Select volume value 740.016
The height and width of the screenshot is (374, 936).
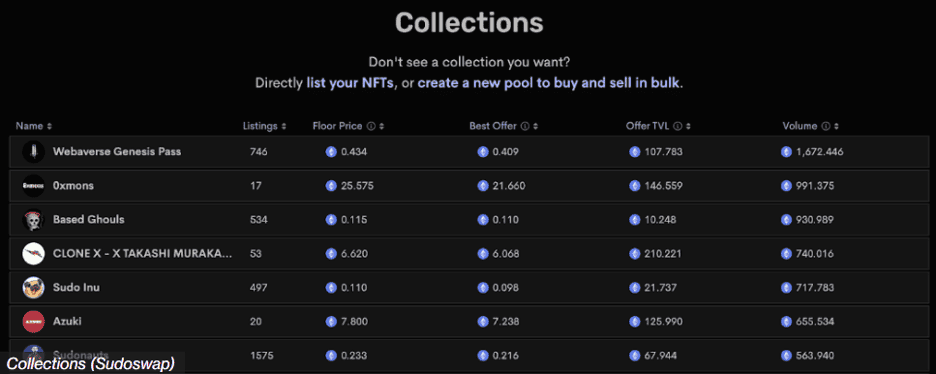click(x=815, y=254)
